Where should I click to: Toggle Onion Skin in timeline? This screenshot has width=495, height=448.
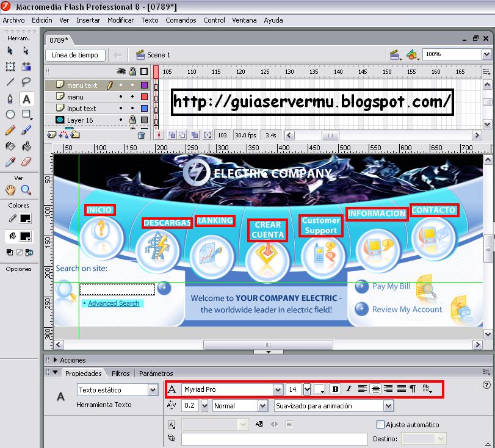[172, 135]
